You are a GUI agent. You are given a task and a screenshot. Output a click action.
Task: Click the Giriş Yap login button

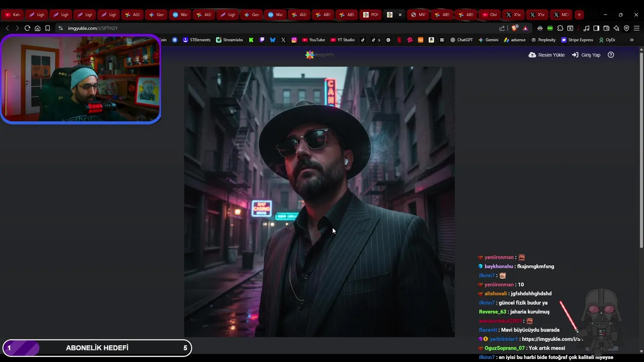586,55
